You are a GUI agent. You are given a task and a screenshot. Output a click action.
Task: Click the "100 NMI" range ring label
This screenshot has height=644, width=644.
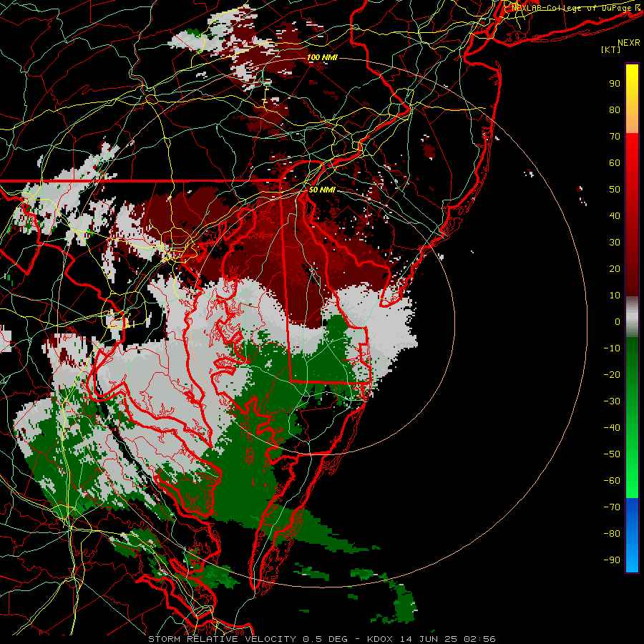(x=322, y=57)
